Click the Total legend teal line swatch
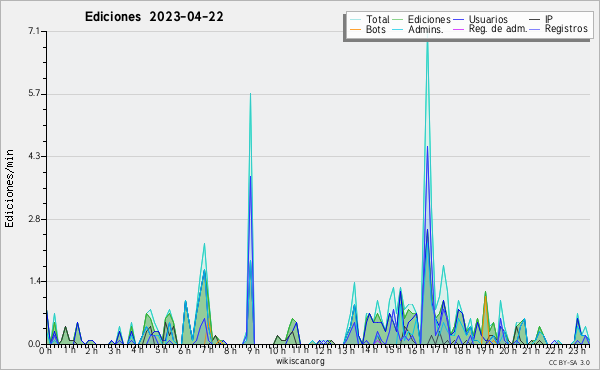Screen dimensions: 600x370 click(x=355, y=19)
